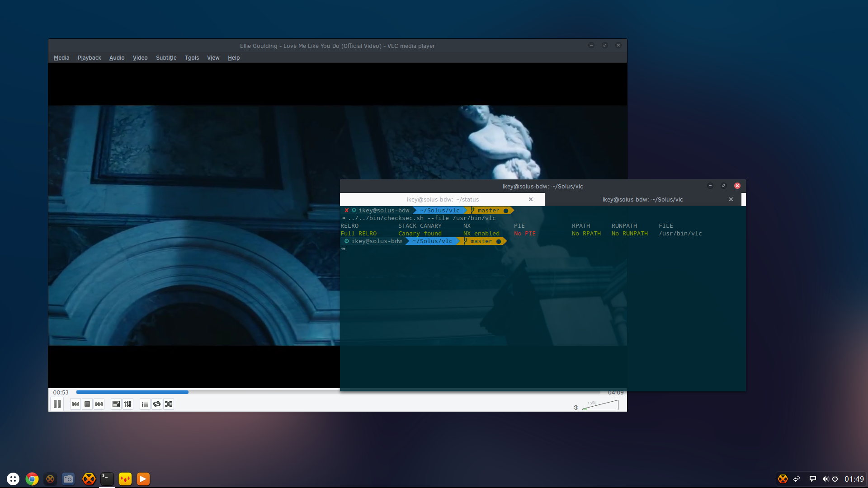Click the HexChat system tray icon
This screenshot has height=488, width=868.
point(783,479)
